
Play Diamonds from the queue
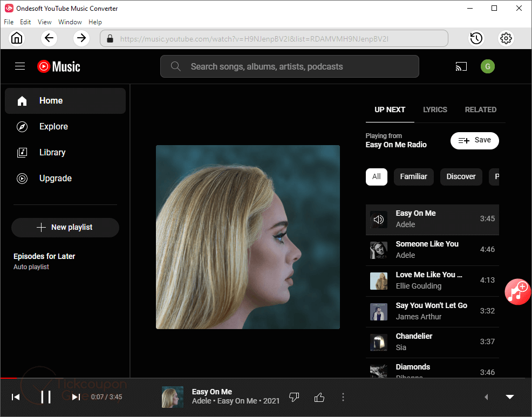(x=432, y=368)
